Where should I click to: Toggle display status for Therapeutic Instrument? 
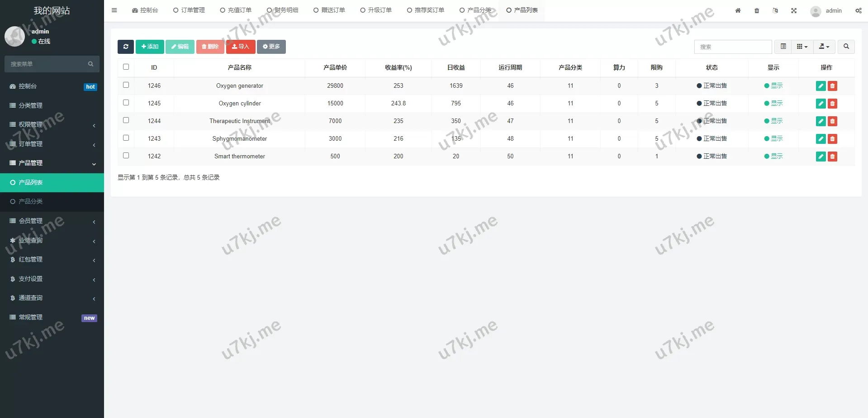tap(773, 121)
